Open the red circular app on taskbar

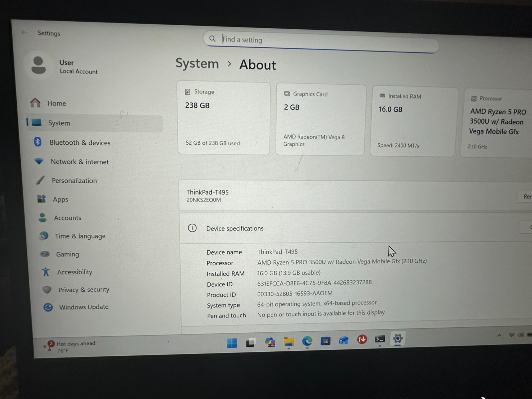click(362, 339)
